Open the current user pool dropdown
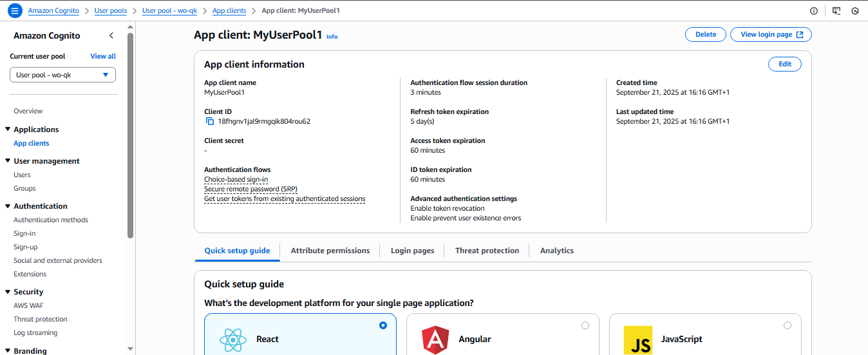This screenshot has height=355, width=868. click(62, 75)
